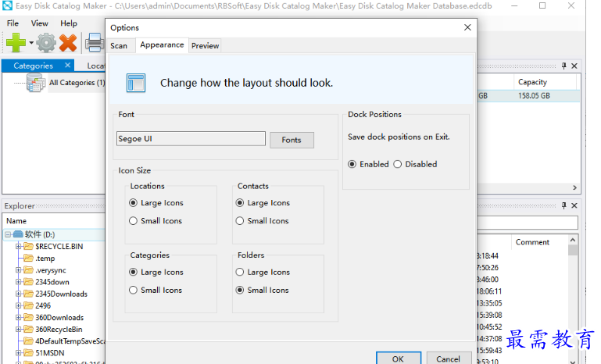Screen dimensions: 601x364
Task: Click the 51MSDN folder icon
Action: click(x=28, y=352)
